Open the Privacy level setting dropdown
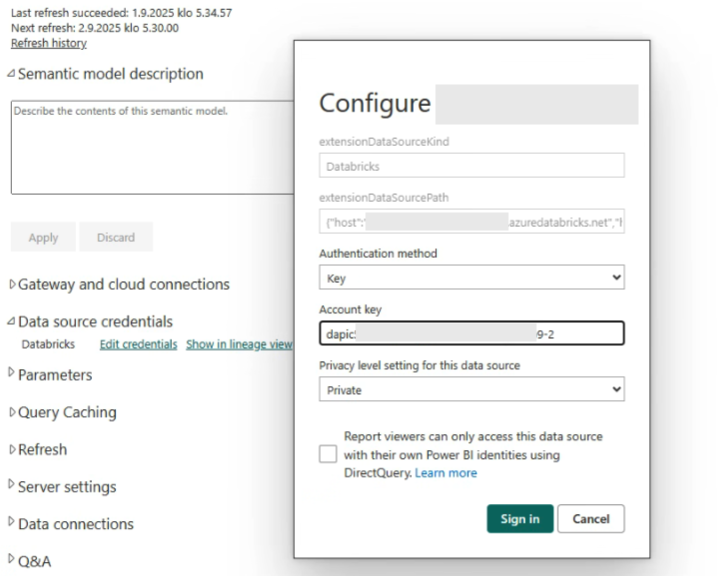 472,390
